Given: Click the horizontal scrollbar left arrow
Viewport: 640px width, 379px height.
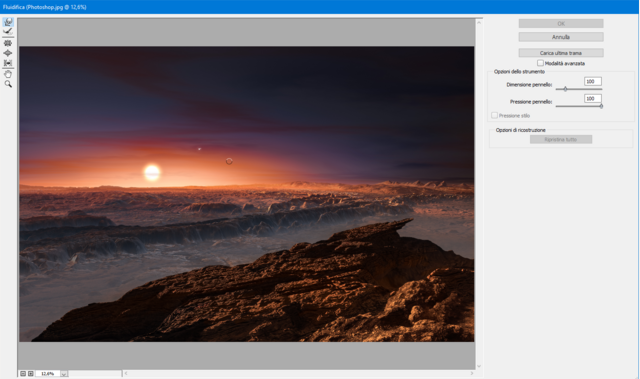Looking at the screenshot, I should point(126,373).
